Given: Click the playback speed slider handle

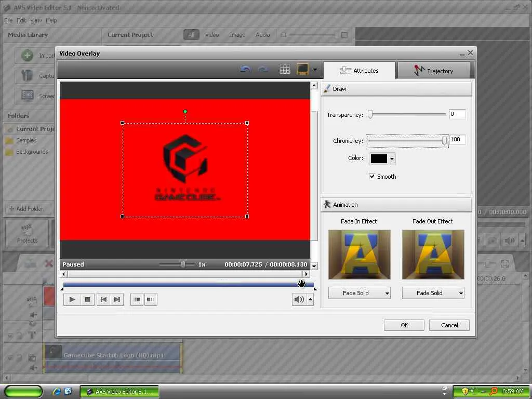Looking at the screenshot, I should (x=183, y=264).
